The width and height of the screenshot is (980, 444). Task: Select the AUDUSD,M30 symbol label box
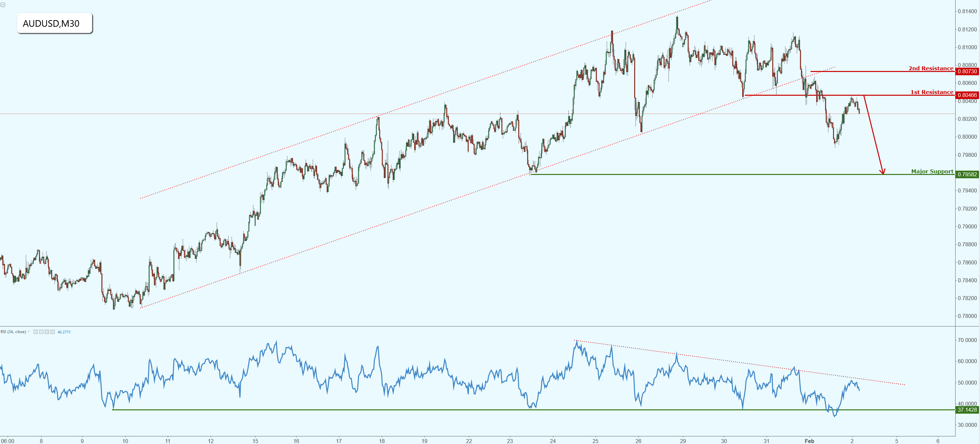[54, 23]
